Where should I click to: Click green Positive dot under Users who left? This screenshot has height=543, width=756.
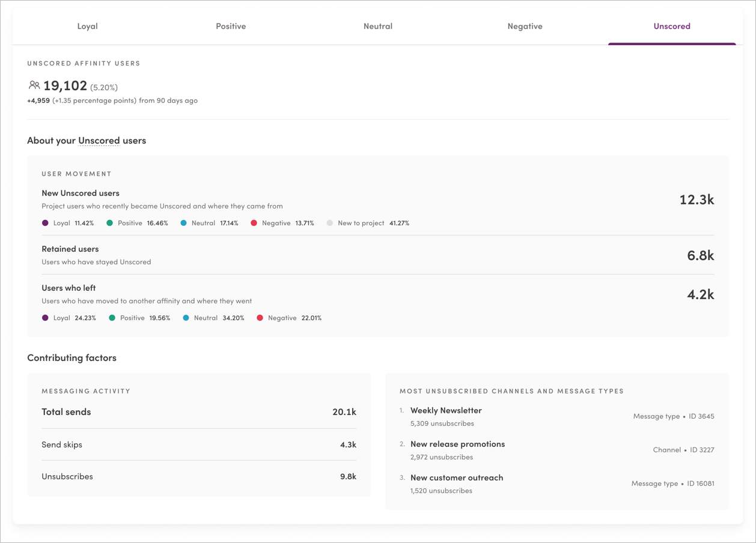112,318
